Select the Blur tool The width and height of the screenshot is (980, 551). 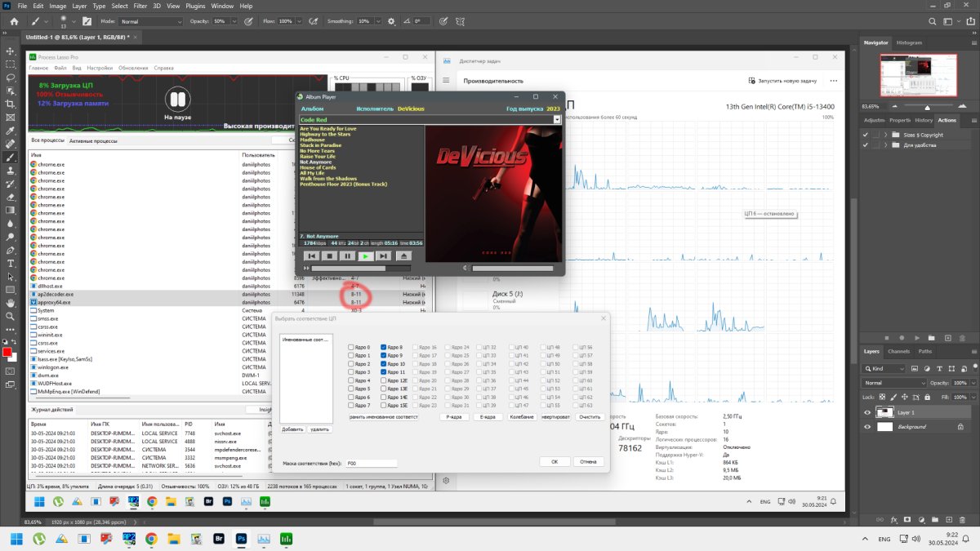[11, 223]
